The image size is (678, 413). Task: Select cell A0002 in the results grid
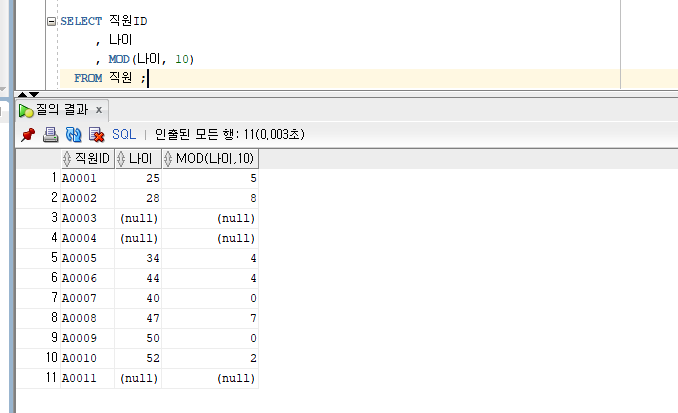click(87, 198)
